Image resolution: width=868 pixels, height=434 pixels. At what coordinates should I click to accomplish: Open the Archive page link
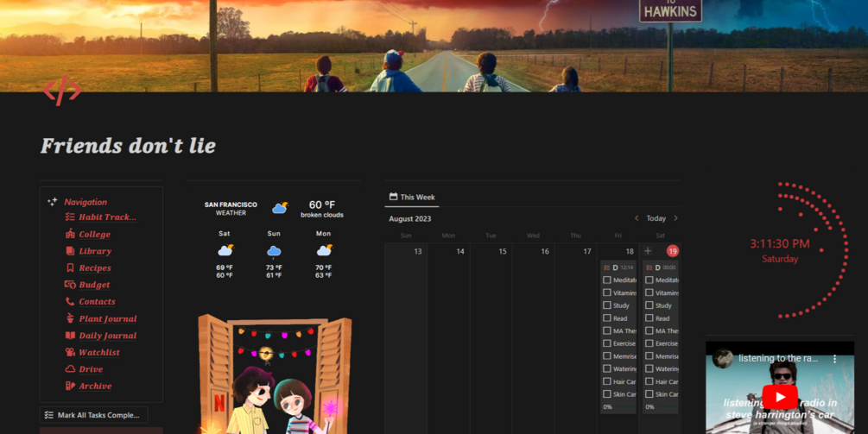tap(95, 386)
